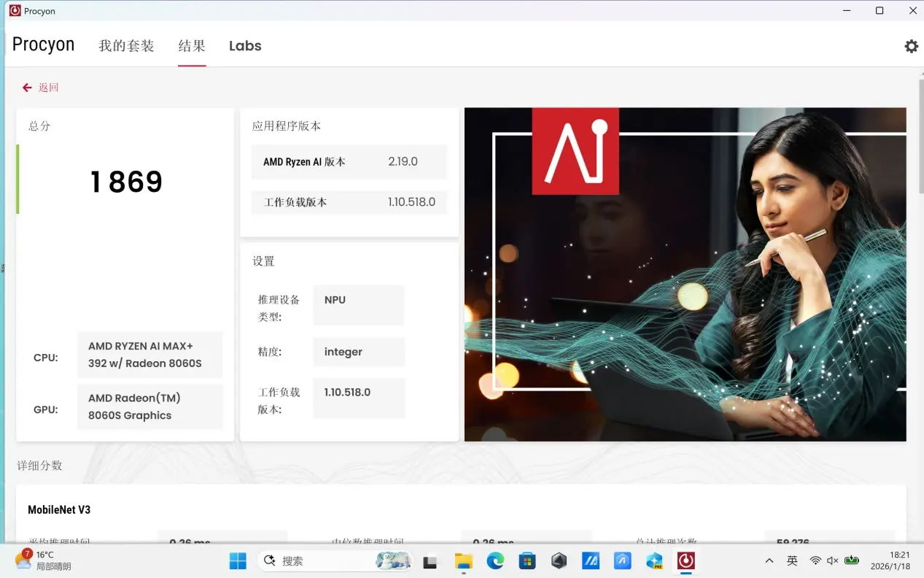Click the 英 input method indicator
The width and height of the screenshot is (924, 578).
tap(792, 560)
